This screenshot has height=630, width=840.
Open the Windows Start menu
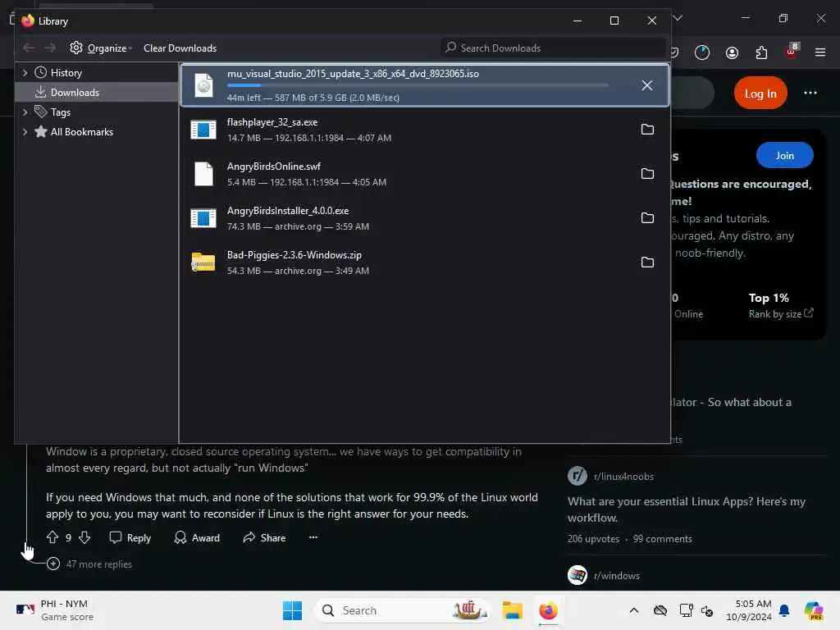[292, 610]
